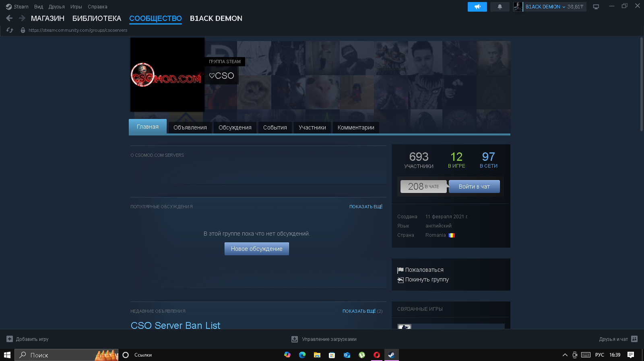
Task: Open the Обсуждения tab
Action: [x=235, y=127]
